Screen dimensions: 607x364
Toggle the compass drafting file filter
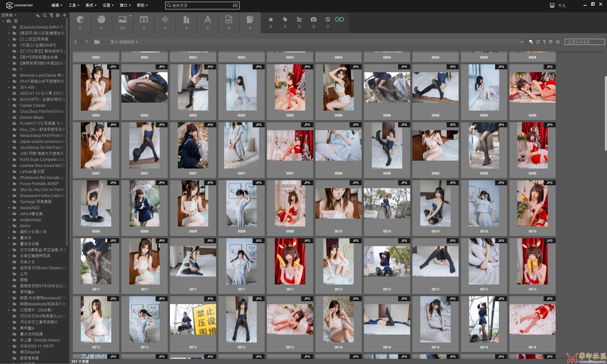tap(208, 20)
